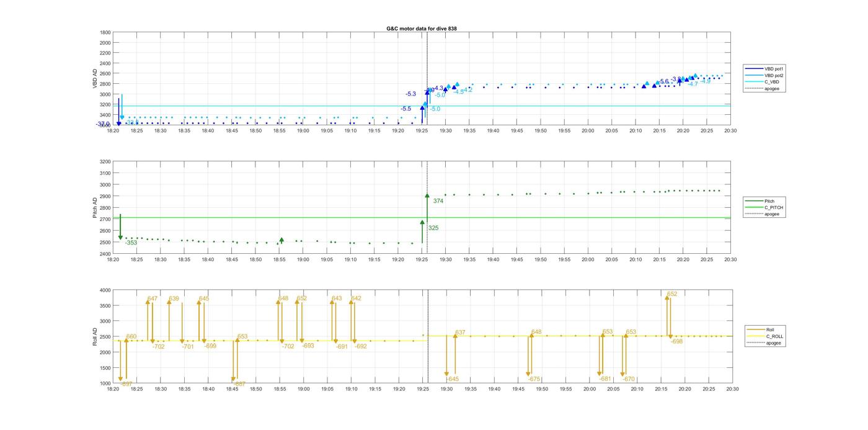Click the 'VBD AD' y-axis label
868x430 pixels.
[95, 78]
